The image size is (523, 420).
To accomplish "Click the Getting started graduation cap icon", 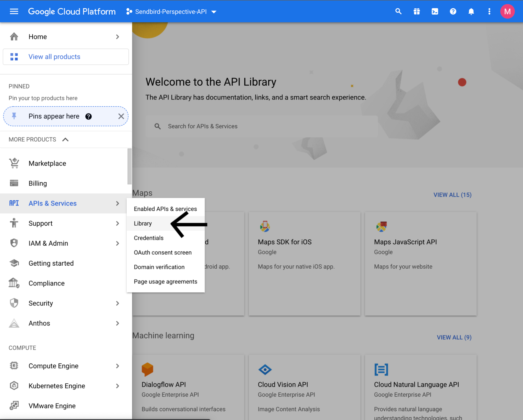I will point(14,263).
